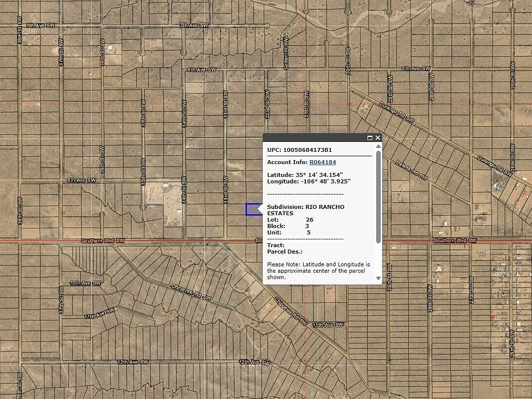
Task: Click the 12th Ave SW street label
Action: tap(133, 361)
